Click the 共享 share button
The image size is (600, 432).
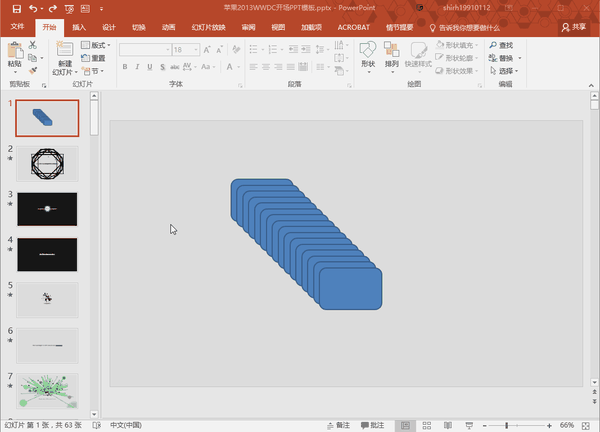(574, 27)
